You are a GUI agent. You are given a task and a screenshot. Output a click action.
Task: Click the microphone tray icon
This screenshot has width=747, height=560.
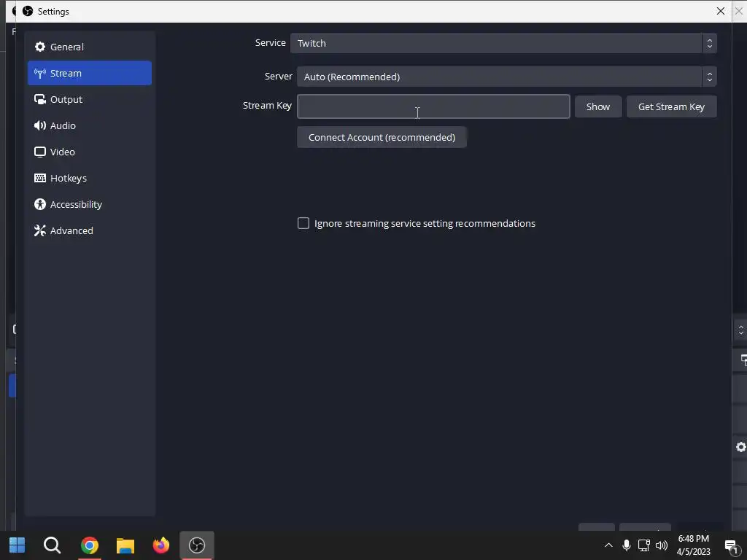627,545
